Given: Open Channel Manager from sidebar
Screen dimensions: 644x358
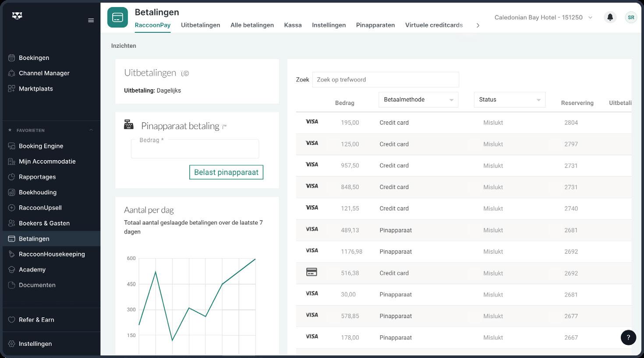Looking at the screenshot, I should (x=44, y=73).
